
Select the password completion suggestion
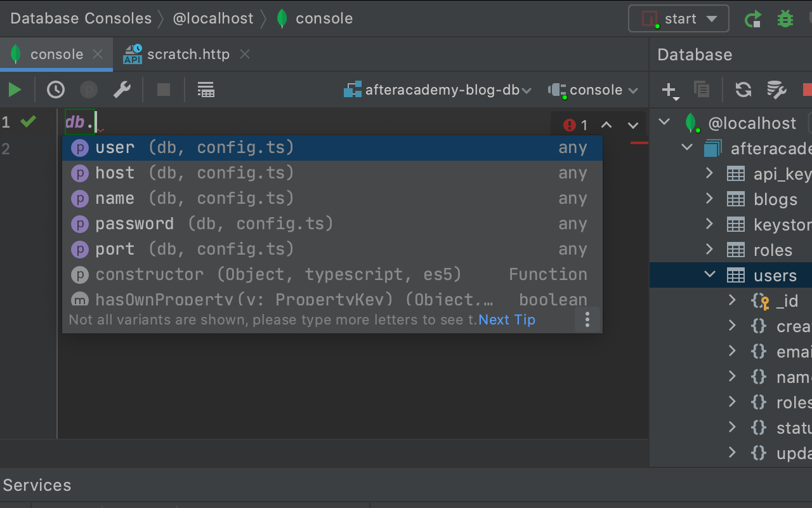tap(134, 224)
